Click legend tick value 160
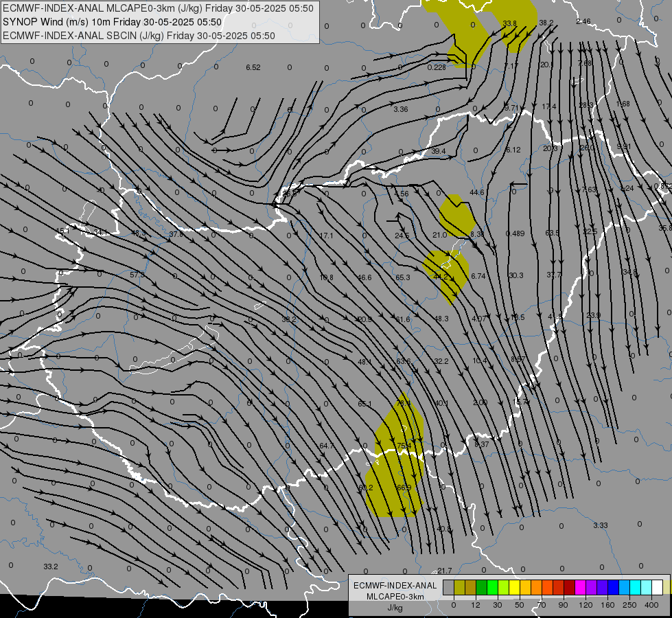 pos(607,605)
